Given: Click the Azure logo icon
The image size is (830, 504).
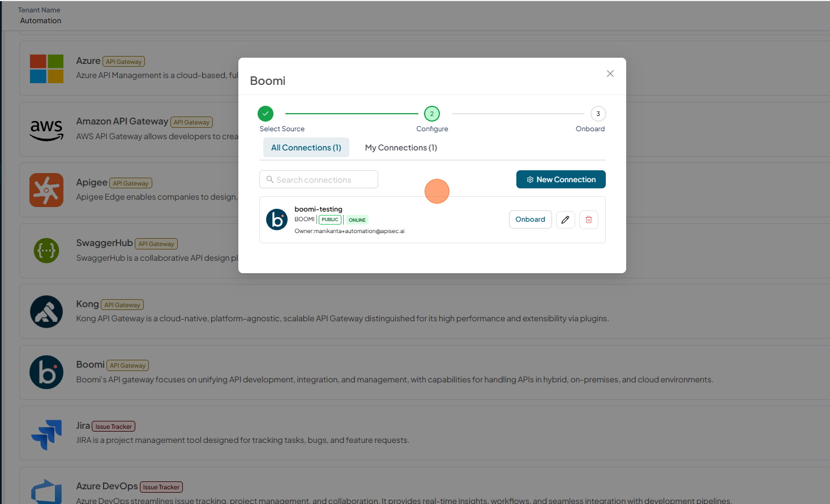Looking at the screenshot, I should click(x=46, y=68).
